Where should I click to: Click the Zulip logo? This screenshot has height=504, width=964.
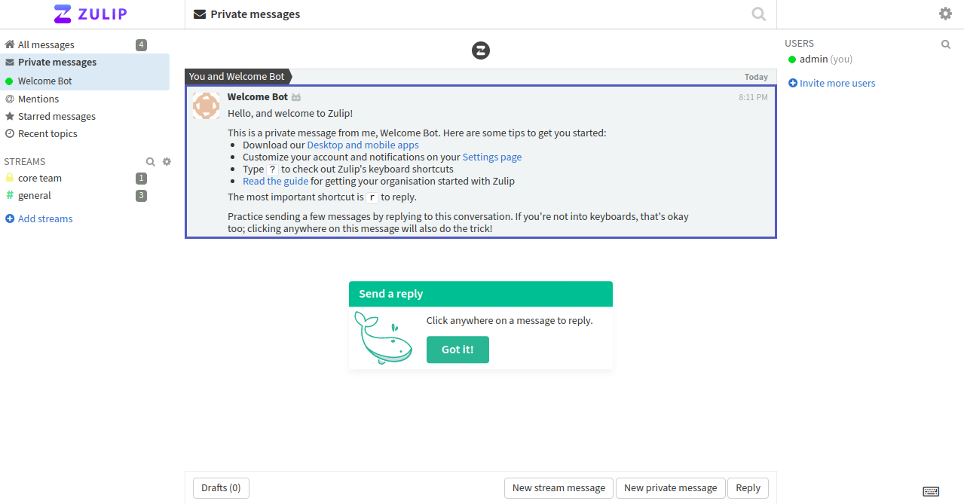click(x=90, y=14)
